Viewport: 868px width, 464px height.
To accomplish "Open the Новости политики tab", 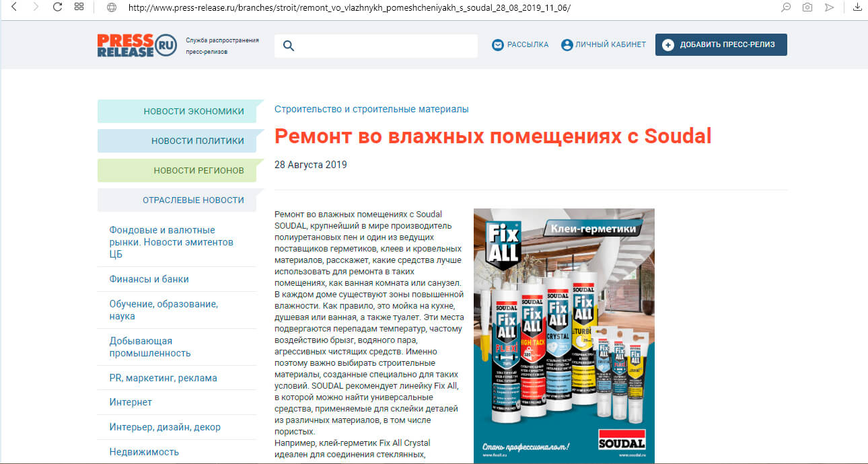I will point(176,141).
